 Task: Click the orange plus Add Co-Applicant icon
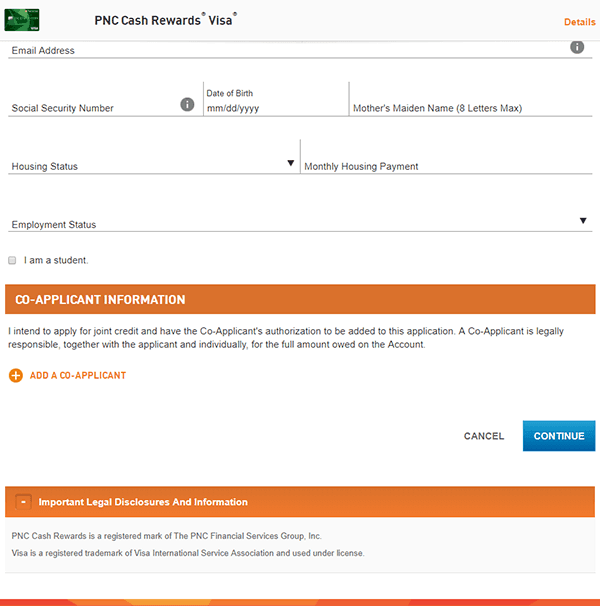[15, 376]
